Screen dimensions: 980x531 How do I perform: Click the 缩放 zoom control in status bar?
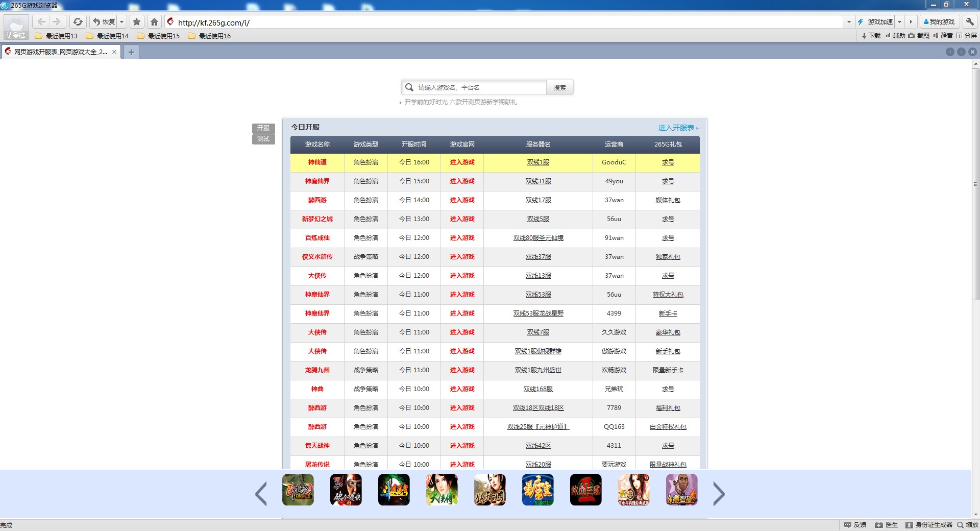[968, 525]
